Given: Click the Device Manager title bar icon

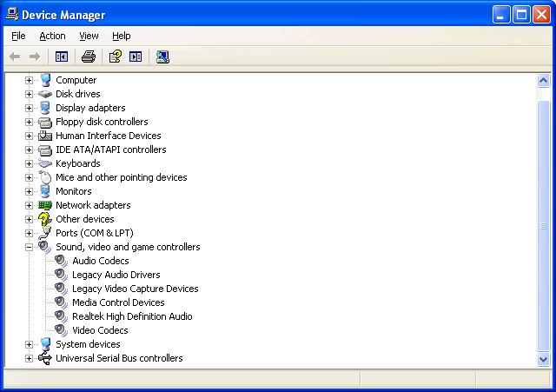Looking at the screenshot, I should pos(12,15).
